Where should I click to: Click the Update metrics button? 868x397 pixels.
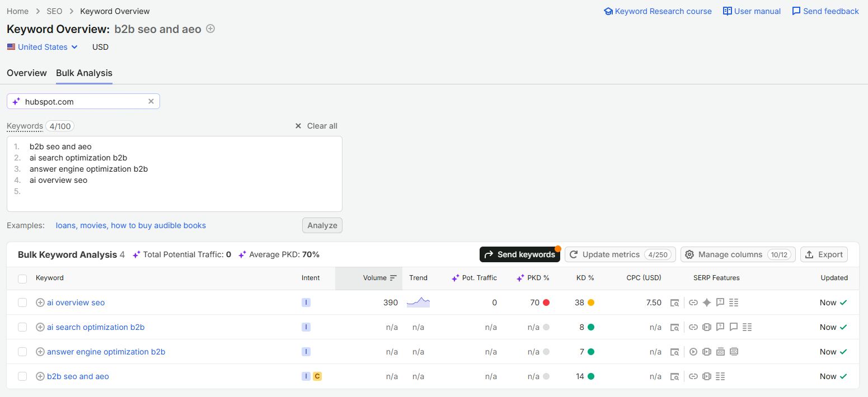pos(620,254)
